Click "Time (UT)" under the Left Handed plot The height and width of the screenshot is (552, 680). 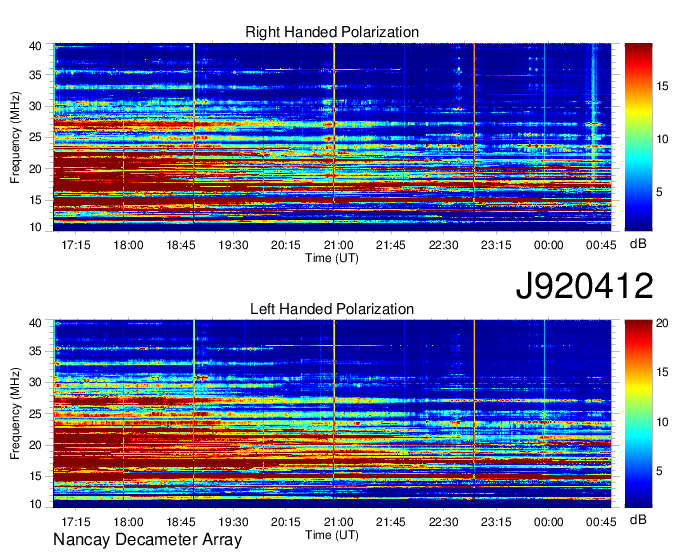tap(332, 535)
